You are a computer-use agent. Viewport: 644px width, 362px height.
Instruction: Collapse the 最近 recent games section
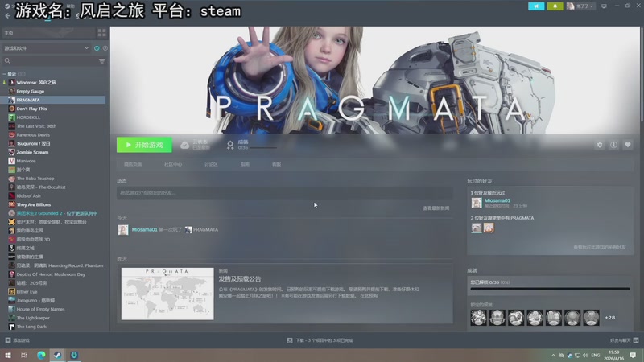tap(5, 74)
